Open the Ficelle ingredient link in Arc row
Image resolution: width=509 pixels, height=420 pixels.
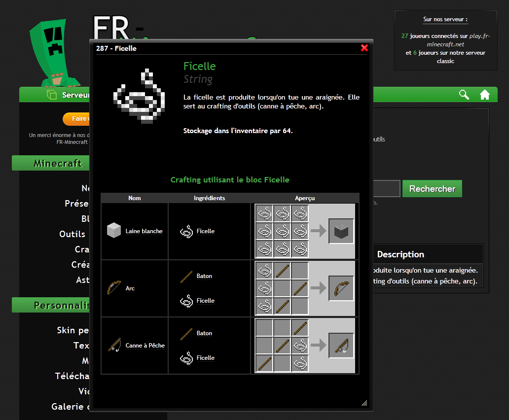point(206,301)
